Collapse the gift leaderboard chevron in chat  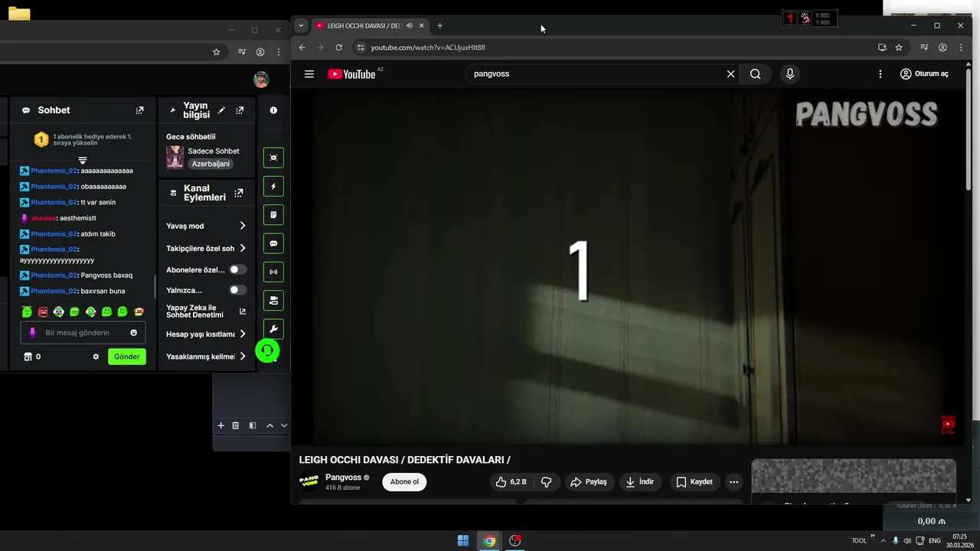tap(83, 160)
